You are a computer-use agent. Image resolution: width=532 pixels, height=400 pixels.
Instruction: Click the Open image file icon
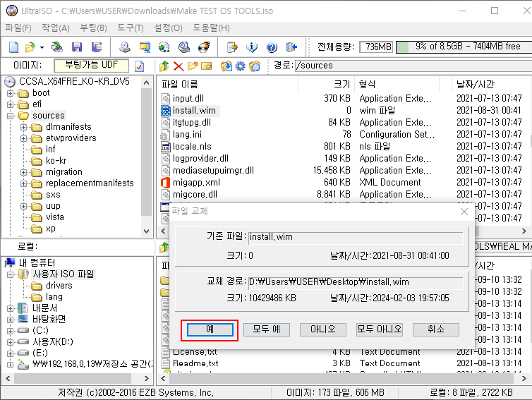point(30,47)
